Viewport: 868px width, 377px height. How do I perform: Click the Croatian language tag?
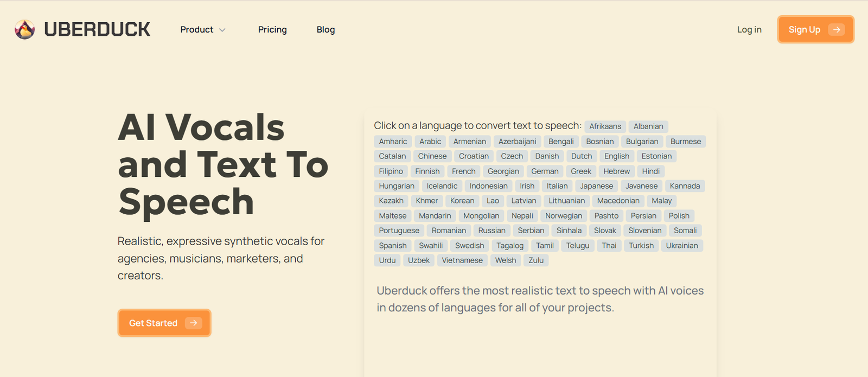coord(474,156)
